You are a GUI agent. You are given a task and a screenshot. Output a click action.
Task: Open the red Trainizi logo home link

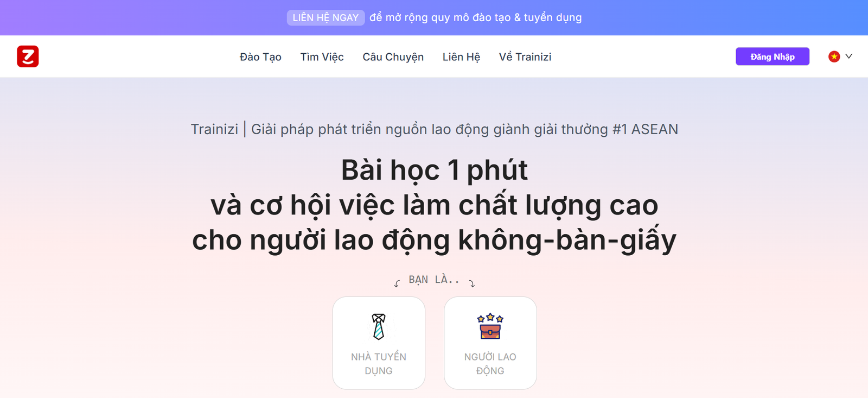[x=28, y=56]
